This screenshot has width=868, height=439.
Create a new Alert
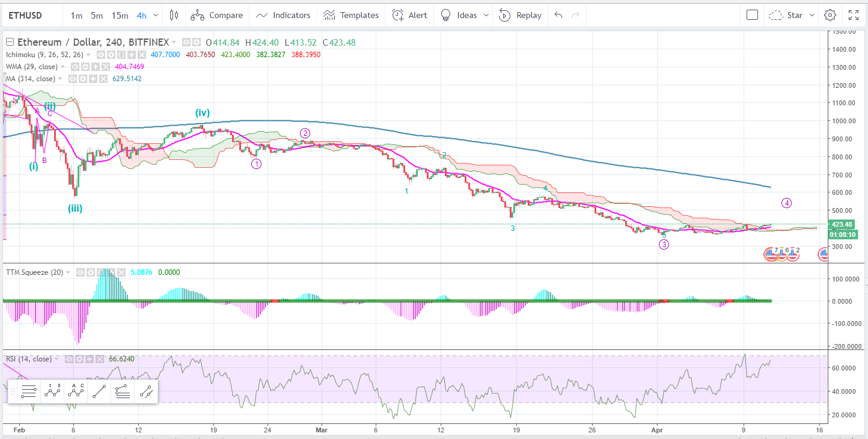pyautogui.click(x=410, y=15)
